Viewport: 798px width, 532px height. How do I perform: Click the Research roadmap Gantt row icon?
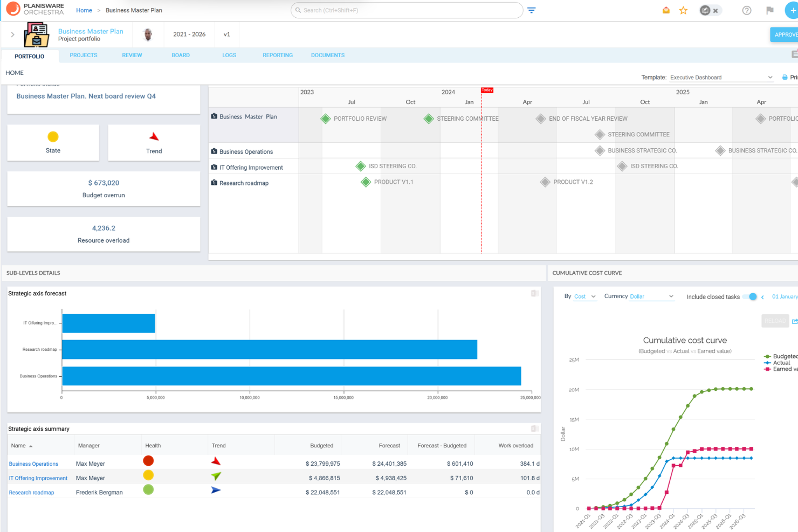coord(214,183)
